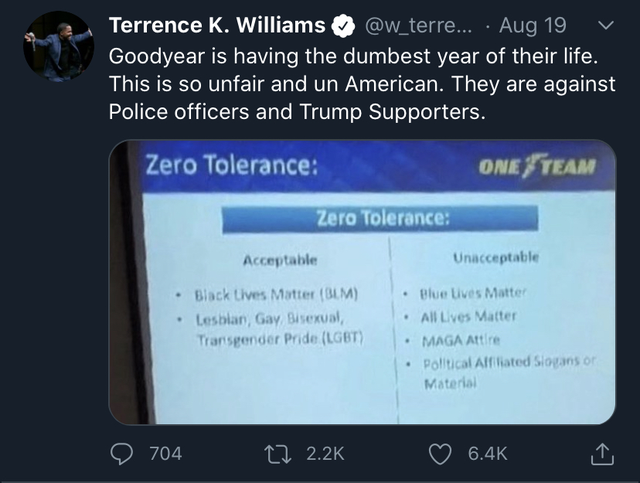Expand the tweet options chevron
The image size is (640, 483).
(x=601, y=25)
